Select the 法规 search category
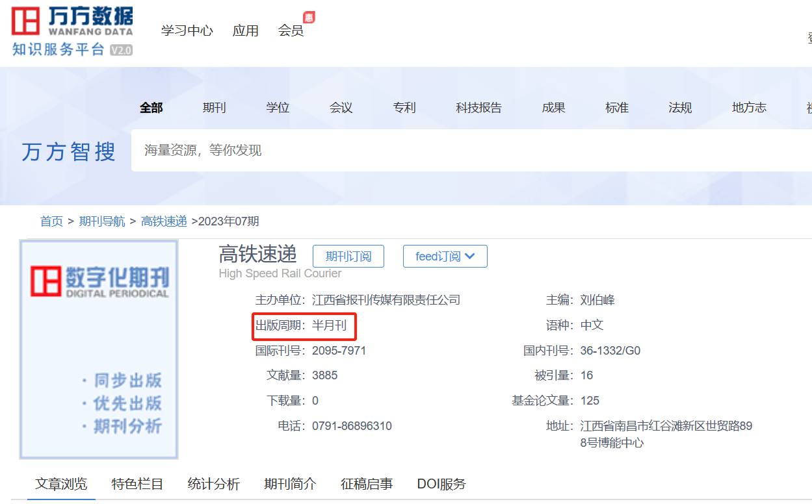 [x=680, y=108]
